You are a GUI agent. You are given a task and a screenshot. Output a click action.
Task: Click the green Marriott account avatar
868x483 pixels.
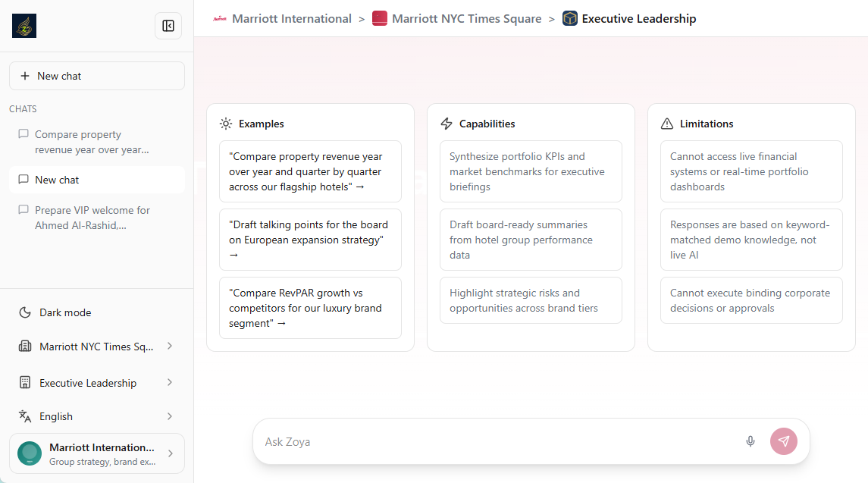30,453
